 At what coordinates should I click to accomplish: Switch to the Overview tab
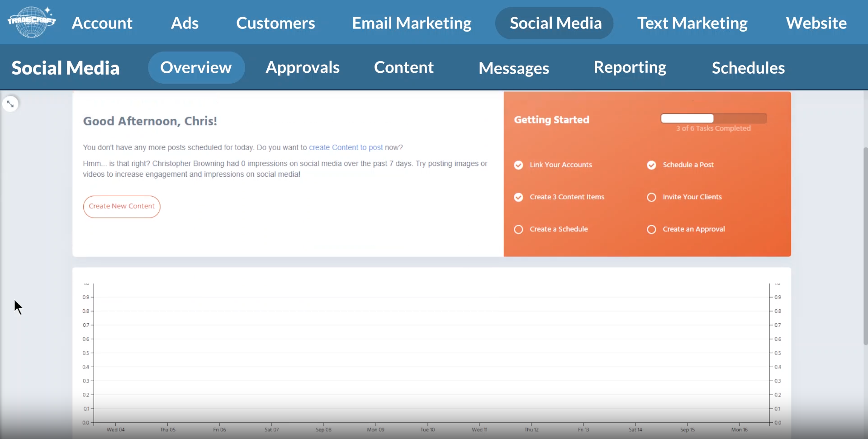(196, 67)
